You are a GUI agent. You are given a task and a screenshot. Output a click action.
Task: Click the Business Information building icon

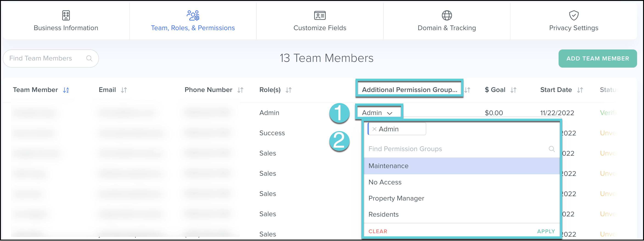[66, 15]
